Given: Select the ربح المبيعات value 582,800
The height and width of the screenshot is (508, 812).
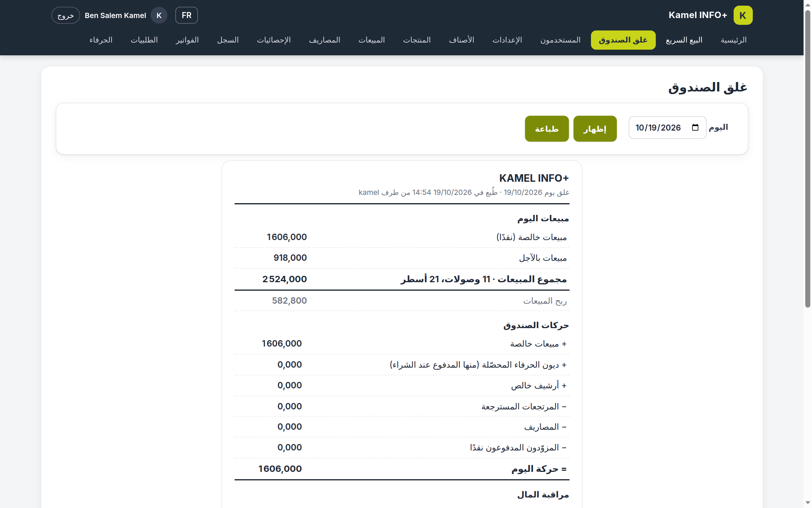Looking at the screenshot, I should [x=289, y=301].
